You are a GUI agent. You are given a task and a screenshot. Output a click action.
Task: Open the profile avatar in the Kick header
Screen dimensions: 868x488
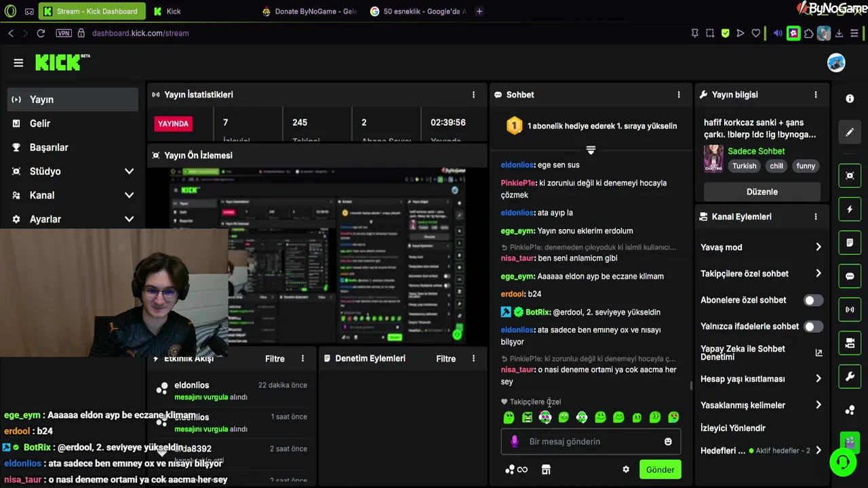tap(836, 62)
